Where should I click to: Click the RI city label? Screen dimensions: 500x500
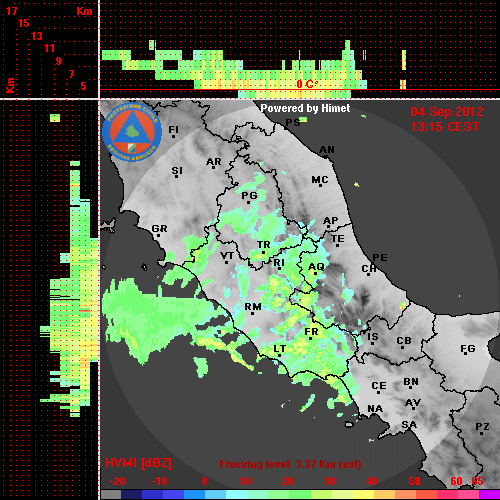click(279, 263)
